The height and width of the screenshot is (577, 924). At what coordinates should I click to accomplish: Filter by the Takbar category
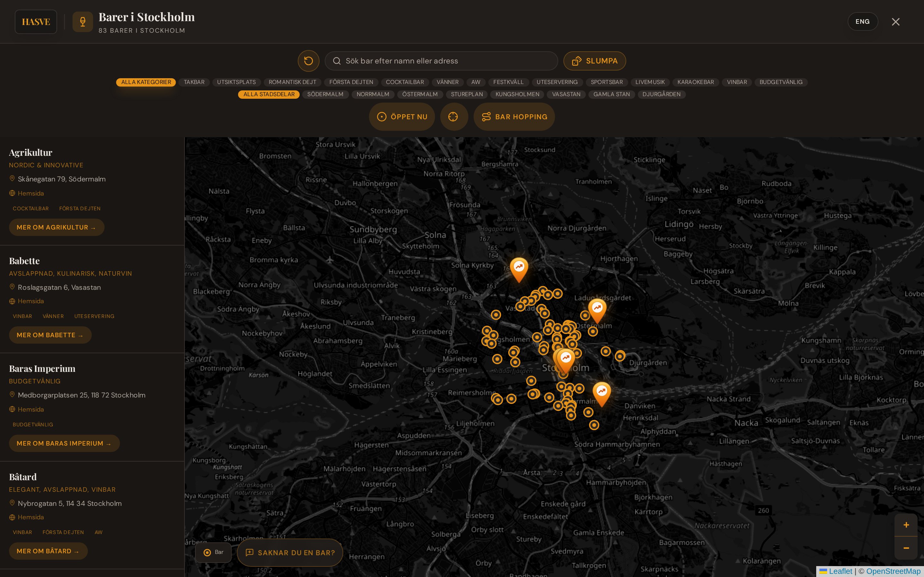point(194,82)
